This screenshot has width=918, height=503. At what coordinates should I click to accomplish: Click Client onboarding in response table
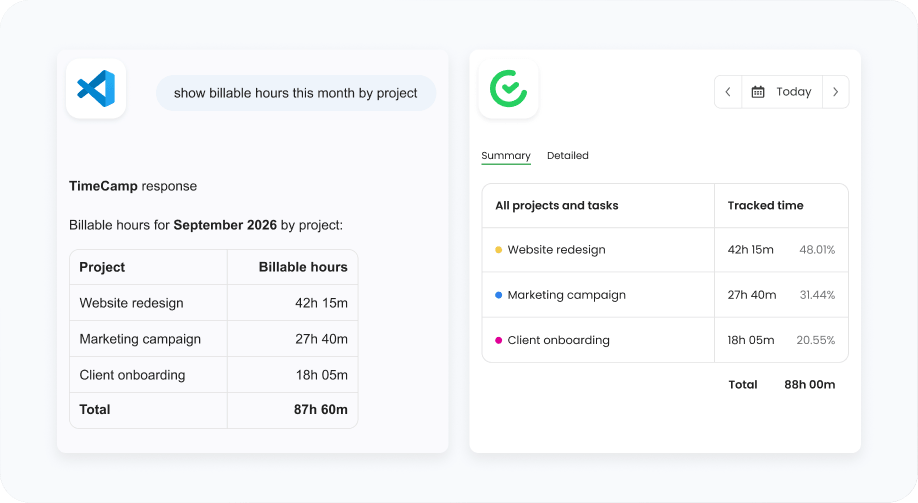132,375
